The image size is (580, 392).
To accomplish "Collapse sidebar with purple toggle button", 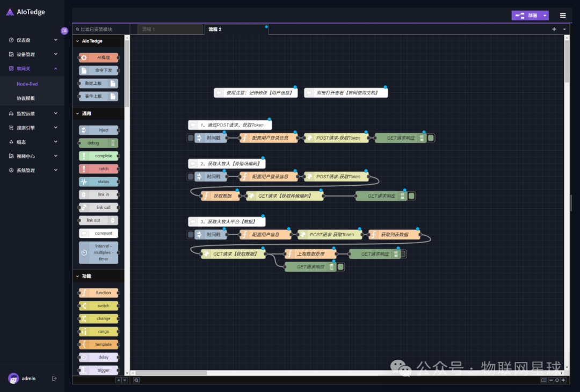I will [64, 31].
